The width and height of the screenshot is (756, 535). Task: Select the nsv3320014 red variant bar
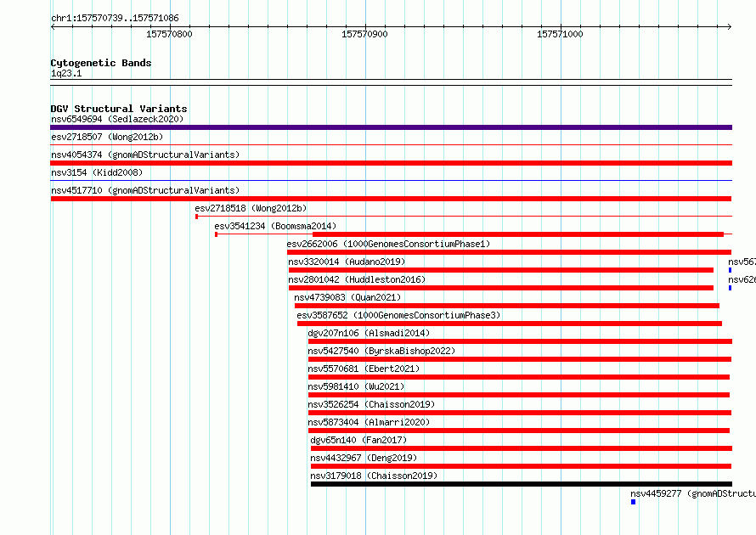pos(501,270)
